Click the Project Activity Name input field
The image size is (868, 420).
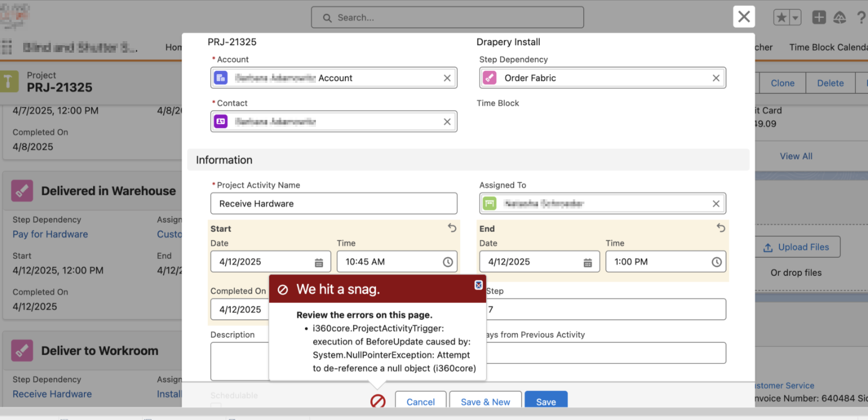(334, 204)
